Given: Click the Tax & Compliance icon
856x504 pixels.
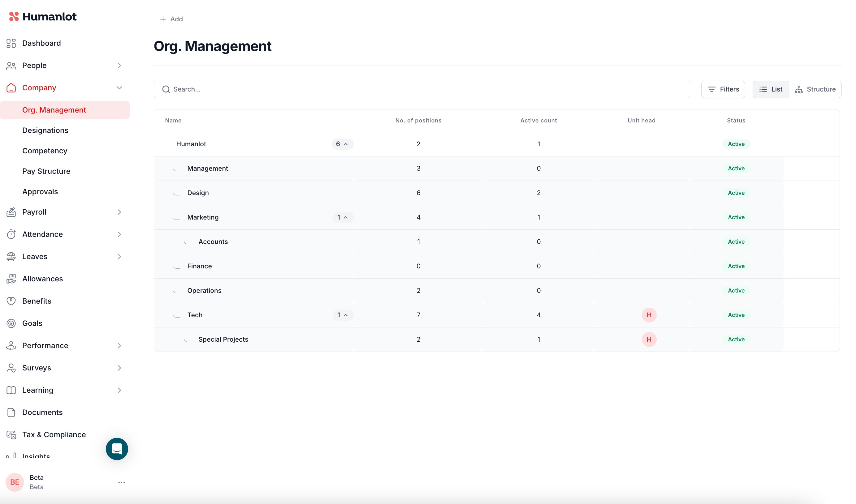Looking at the screenshot, I should [x=11, y=435].
